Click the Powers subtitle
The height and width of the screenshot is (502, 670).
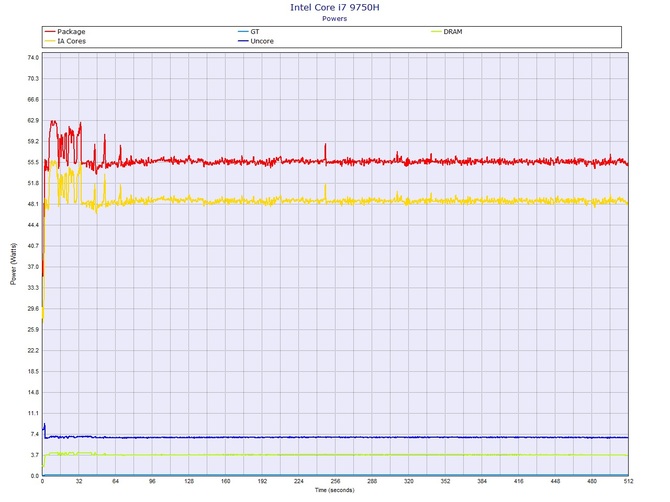[335, 18]
